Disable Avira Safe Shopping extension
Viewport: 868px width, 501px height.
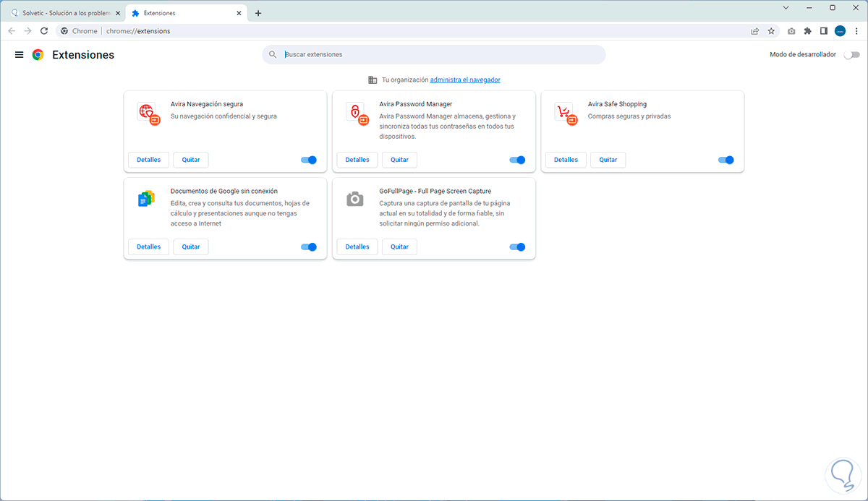pos(726,160)
